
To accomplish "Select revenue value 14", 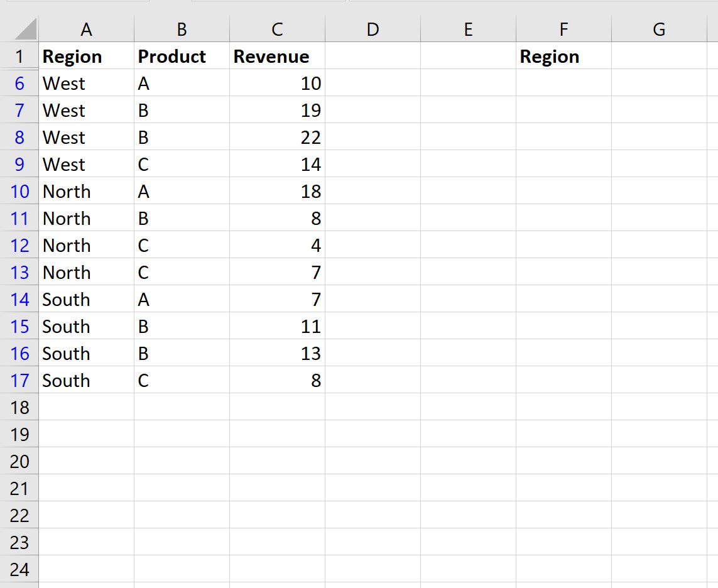I will [277, 164].
